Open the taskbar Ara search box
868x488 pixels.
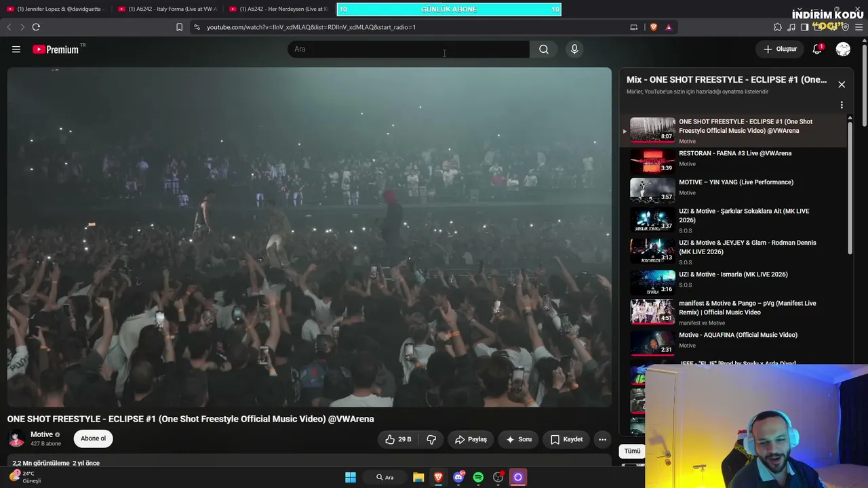[x=385, y=477]
